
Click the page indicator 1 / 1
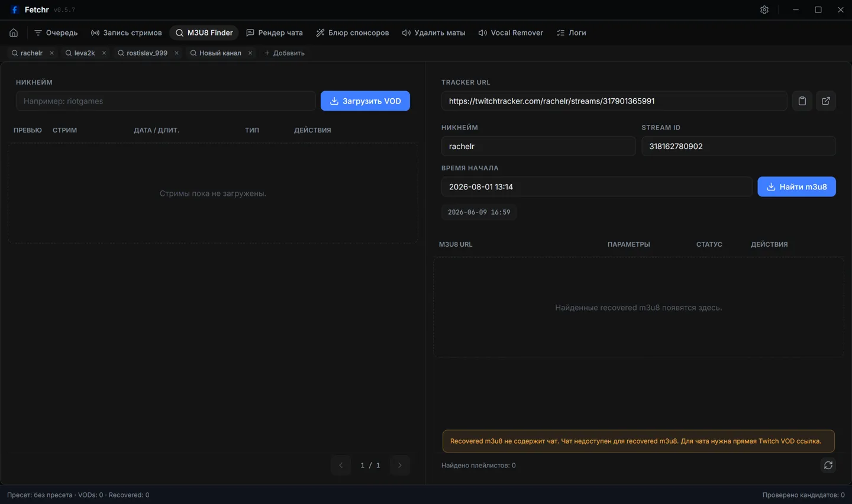click(370, 466)
